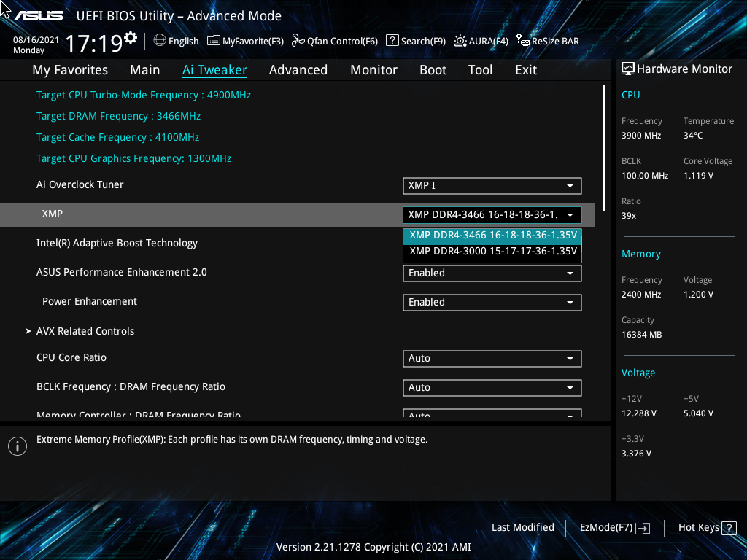The image size is (747, 560).
Task: Click Target CPU Turbo-Mode Frequency text
Action: click(x=144, y=96)
